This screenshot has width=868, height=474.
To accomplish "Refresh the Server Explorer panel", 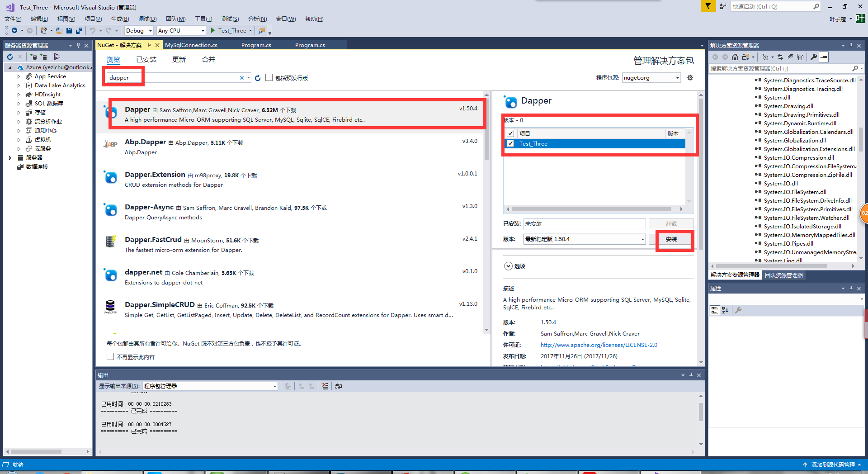I will point(10,57).
